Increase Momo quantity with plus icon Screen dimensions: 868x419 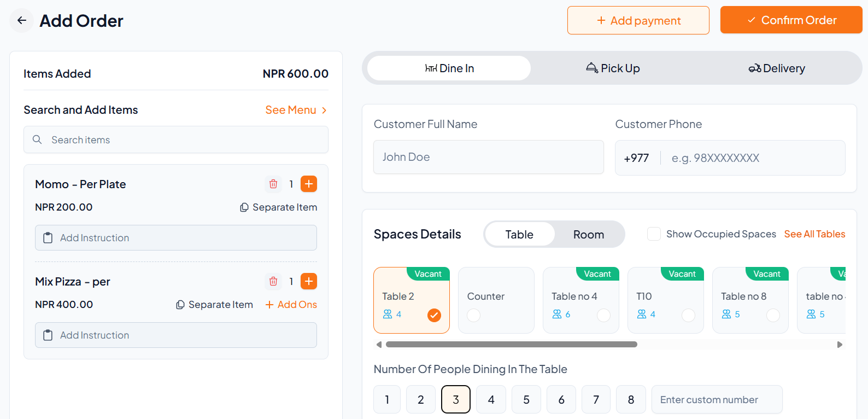pyautogui.click(x=309, y=184)
